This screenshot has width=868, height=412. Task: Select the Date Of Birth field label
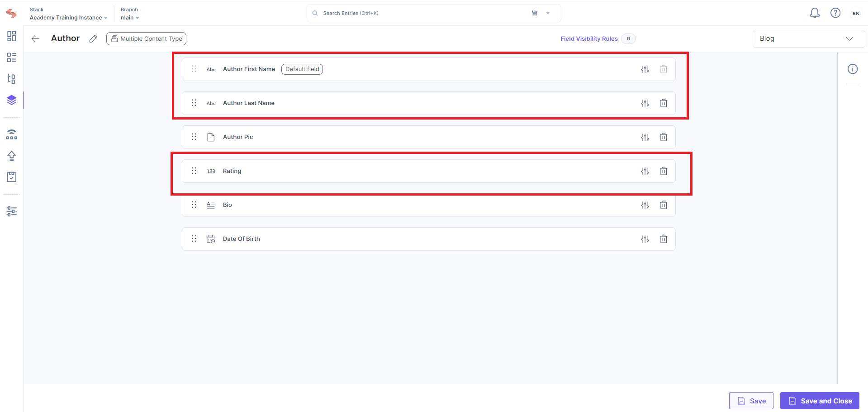pyautogui.click(x=242, y=239)
